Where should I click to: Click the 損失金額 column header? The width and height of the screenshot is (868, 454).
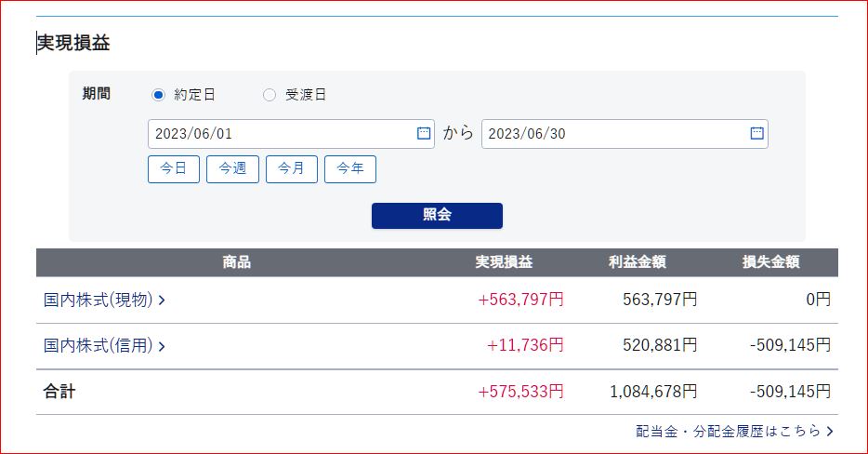coord(771,262)
